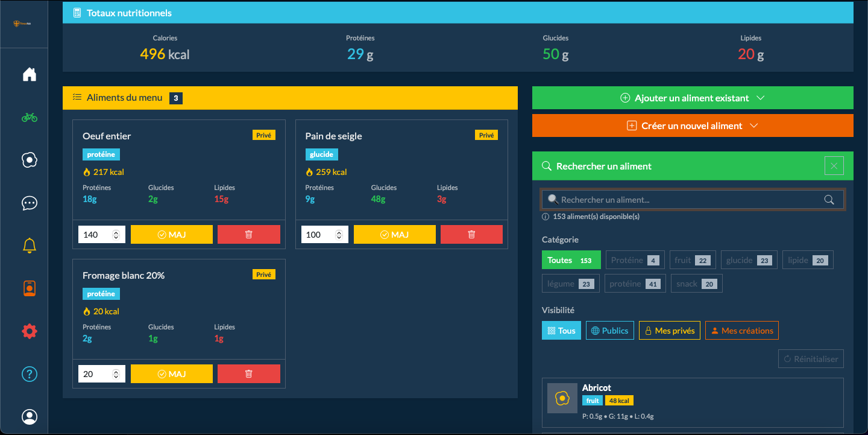Show only Mes créations foods
868x435 pixels.
741,331
